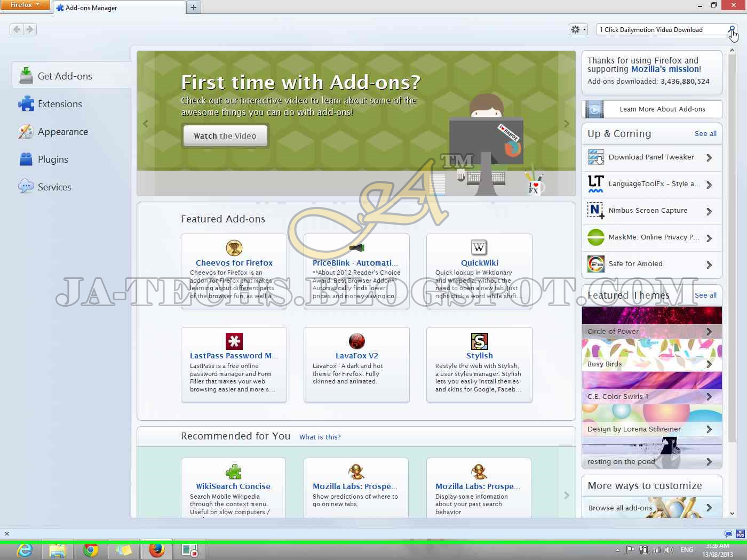Select Get Add-ons in sidebar
Viewport: 747px width, 560px height.
pyautogui.click(x=71, y=76)
